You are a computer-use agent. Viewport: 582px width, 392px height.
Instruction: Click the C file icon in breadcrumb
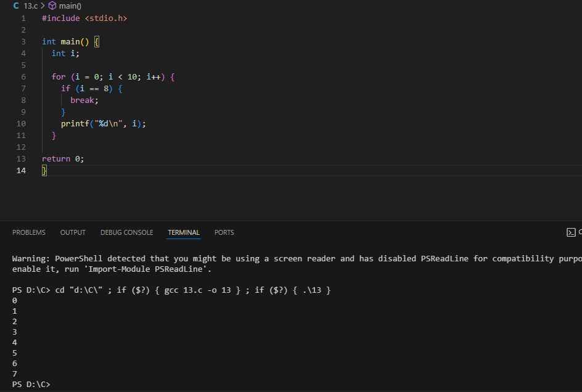[x=16, y=6]
